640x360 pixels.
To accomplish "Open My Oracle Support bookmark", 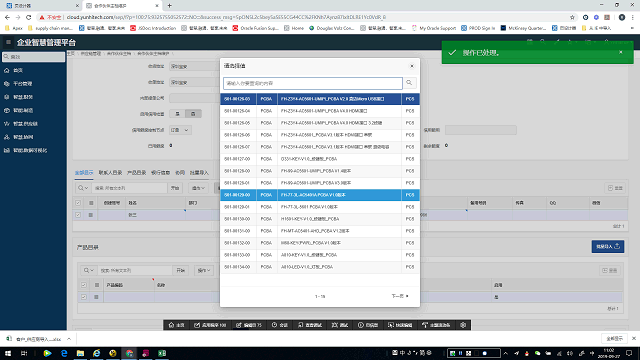I will pyautogui.click(x=434, y=28).
